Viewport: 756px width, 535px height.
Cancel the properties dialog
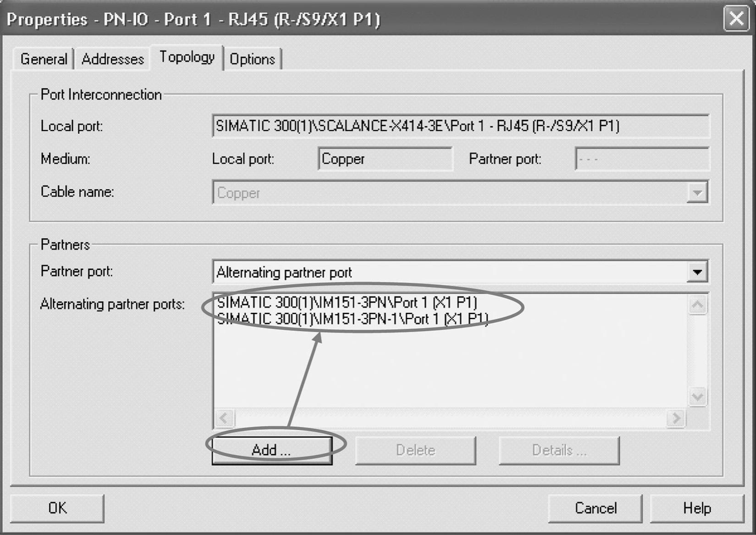coord(595,508)
